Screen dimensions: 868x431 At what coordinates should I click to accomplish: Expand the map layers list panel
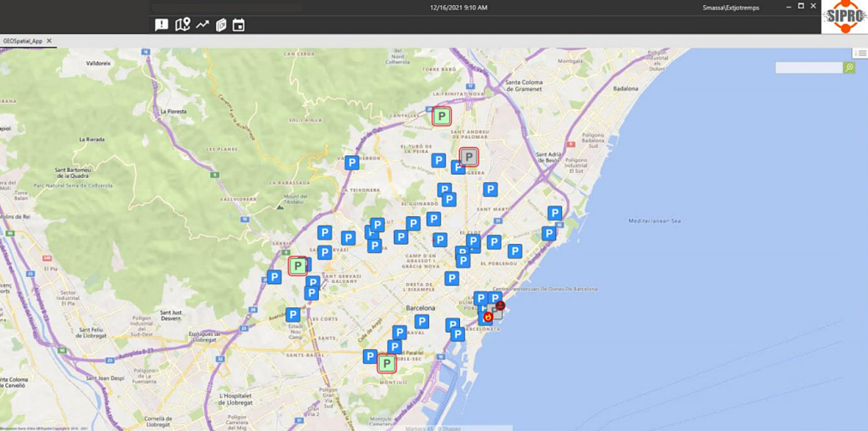tap(860, 54)
